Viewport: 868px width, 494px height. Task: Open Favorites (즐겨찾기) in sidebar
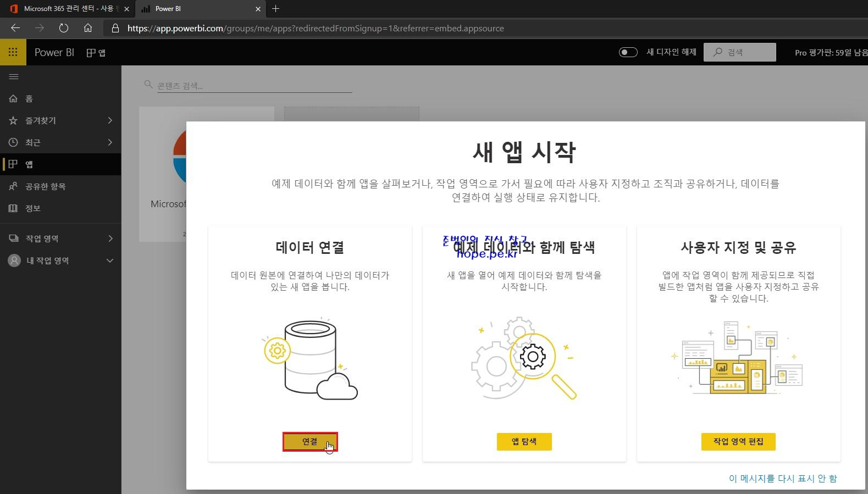coord(60,120)
